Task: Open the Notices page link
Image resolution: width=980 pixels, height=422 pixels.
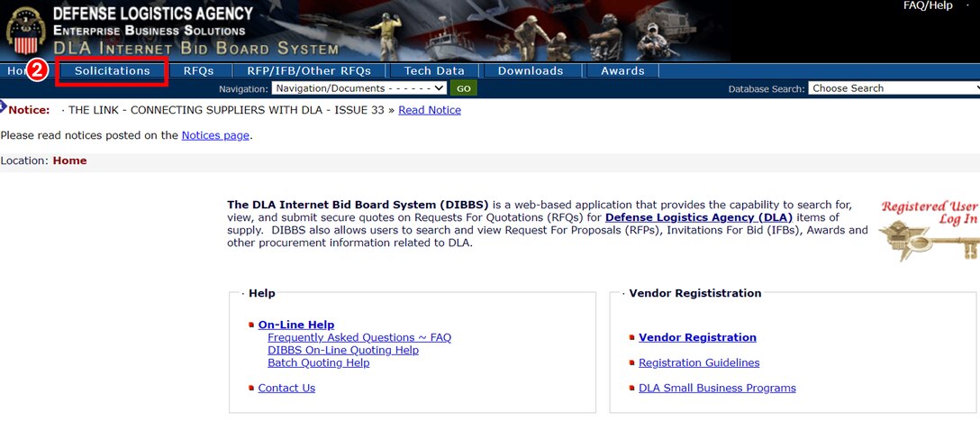Action: 215,135
